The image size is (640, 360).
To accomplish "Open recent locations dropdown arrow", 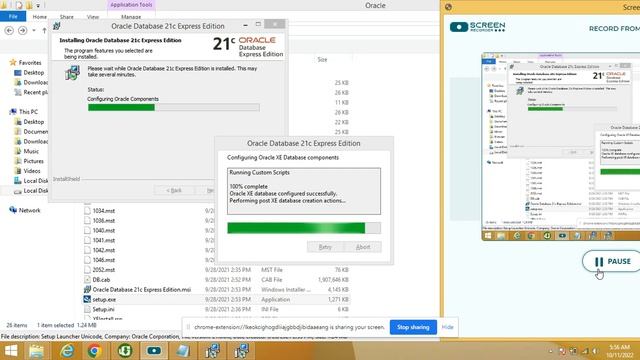I will click(34, 31).
